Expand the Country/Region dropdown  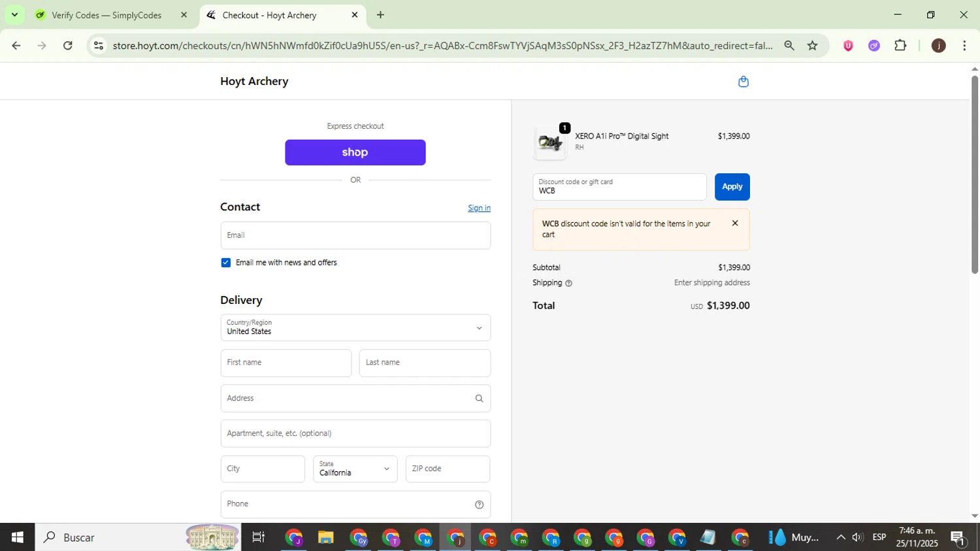click(x=355, y=327)
